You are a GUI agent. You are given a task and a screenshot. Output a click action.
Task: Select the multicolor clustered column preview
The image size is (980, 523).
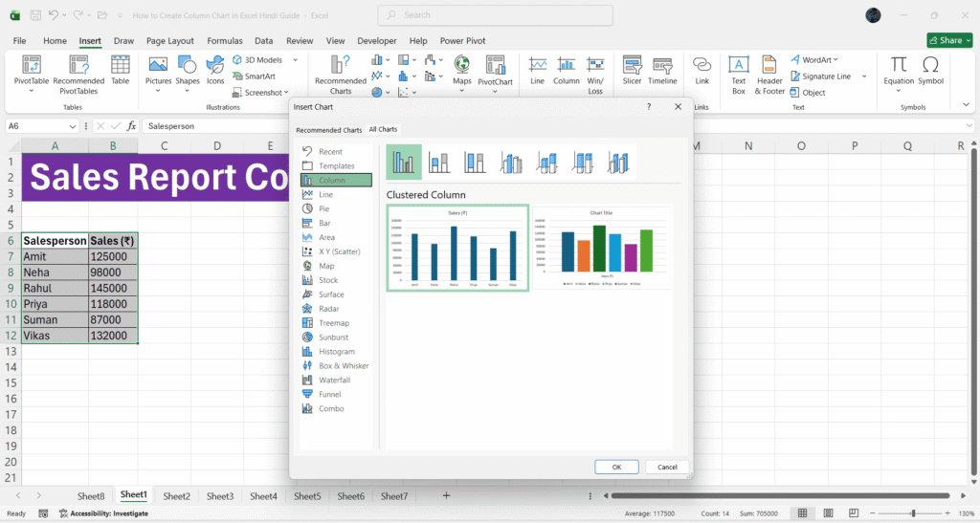pos(601,248)
